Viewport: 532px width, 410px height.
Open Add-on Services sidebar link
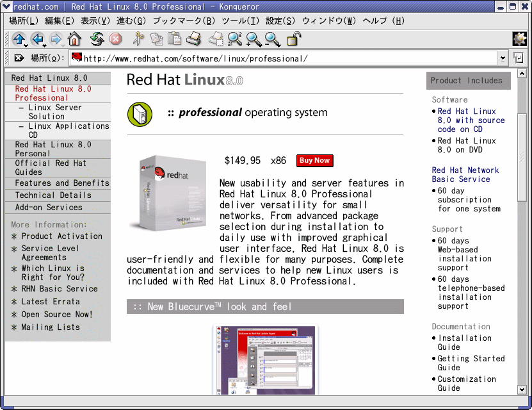click(49, 208)
